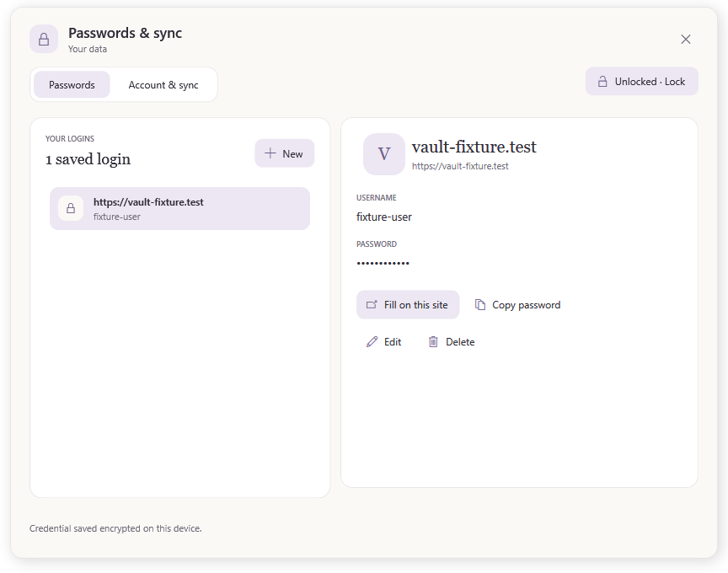Add a new login with New button
The width and height of the screenshot is (728, 573).
(x=284, y=153)
